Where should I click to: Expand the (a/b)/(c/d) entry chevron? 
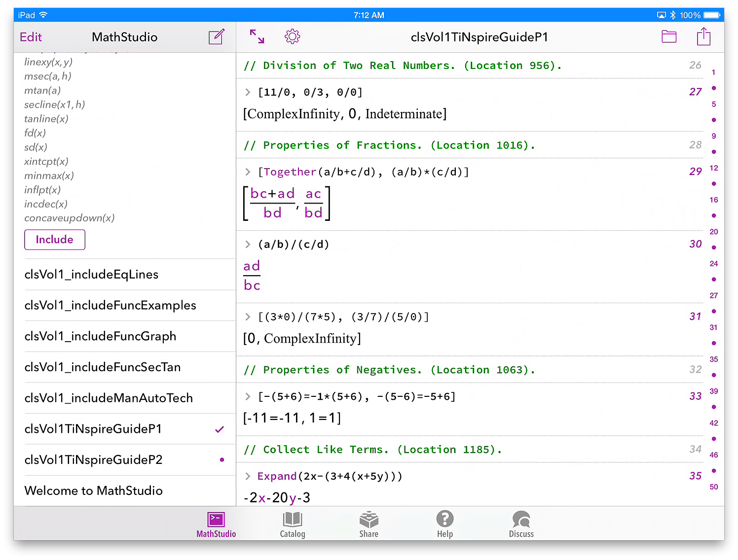point(248,245)
